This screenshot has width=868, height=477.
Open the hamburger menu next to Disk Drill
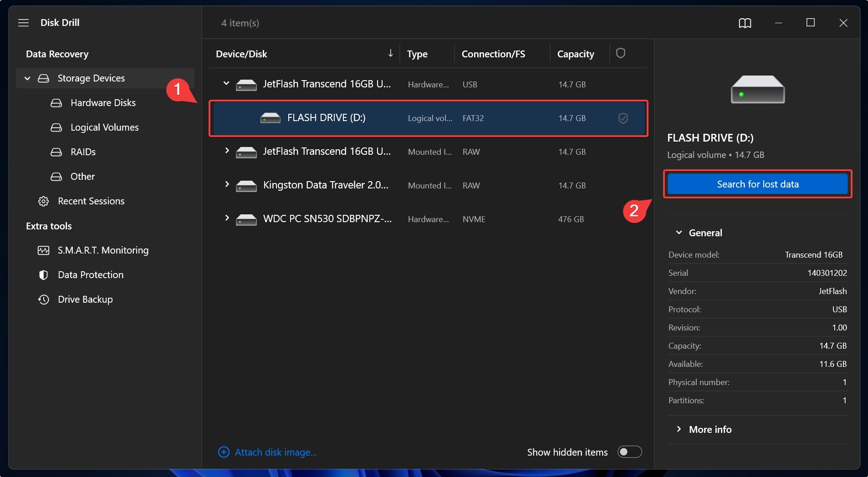[23, 23]
